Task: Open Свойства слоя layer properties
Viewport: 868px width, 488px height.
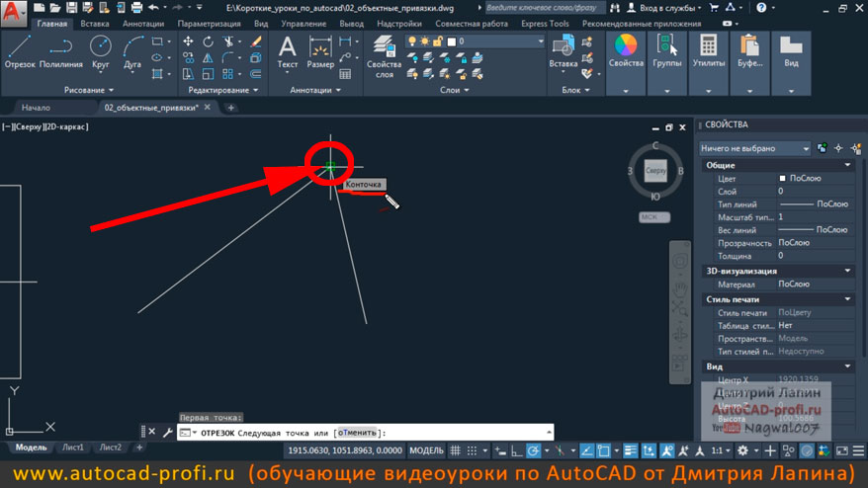Action: pos(384,56)
